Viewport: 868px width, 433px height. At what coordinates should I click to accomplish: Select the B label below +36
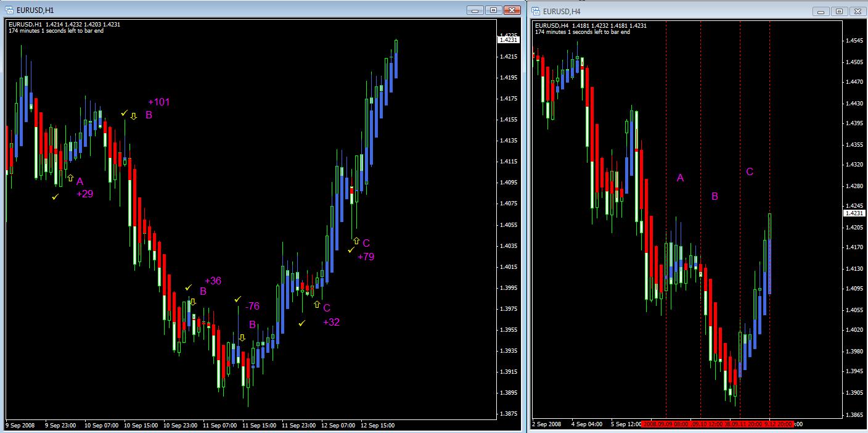203,291
